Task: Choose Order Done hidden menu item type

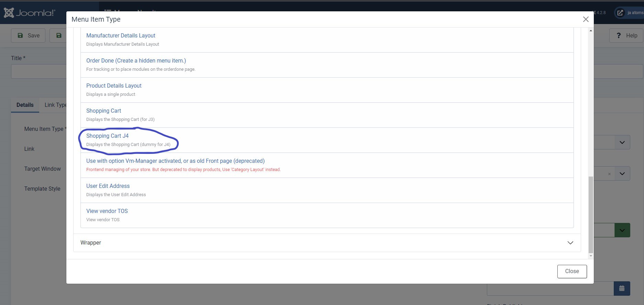Action: (136, 60)
